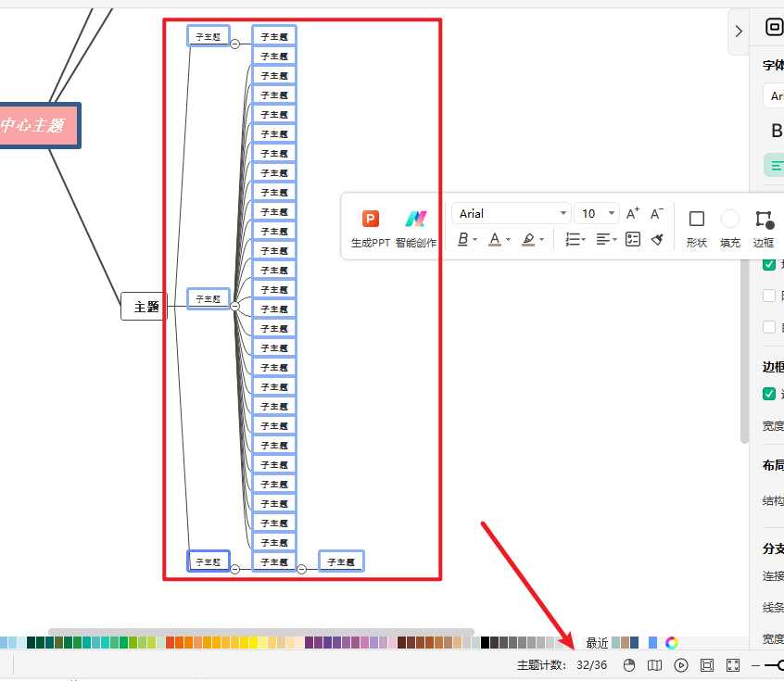Viewport: 784px width, 681px height.
Task: Zoom out with the minus icon
Action: point(755,665)
